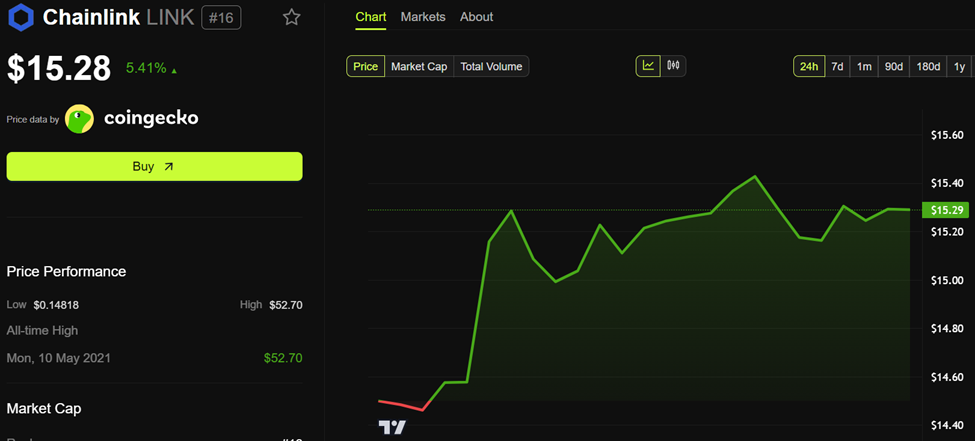Click the highest peak of the price line

(x=754, y=177)
